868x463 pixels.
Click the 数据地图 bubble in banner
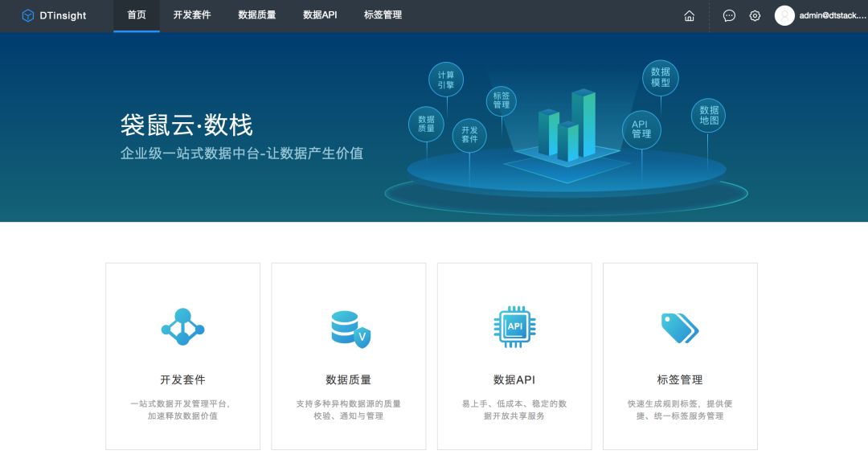click(709, 115)
